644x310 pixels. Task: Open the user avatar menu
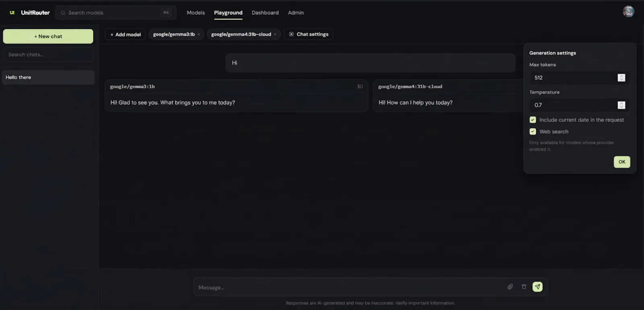628,12
